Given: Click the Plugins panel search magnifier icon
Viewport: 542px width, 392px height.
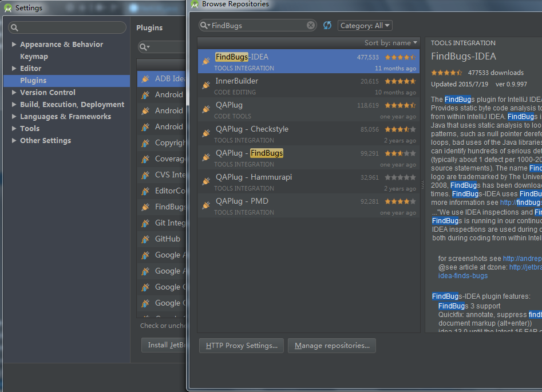Looking at the screenshot, I should (x=144, y=47).
